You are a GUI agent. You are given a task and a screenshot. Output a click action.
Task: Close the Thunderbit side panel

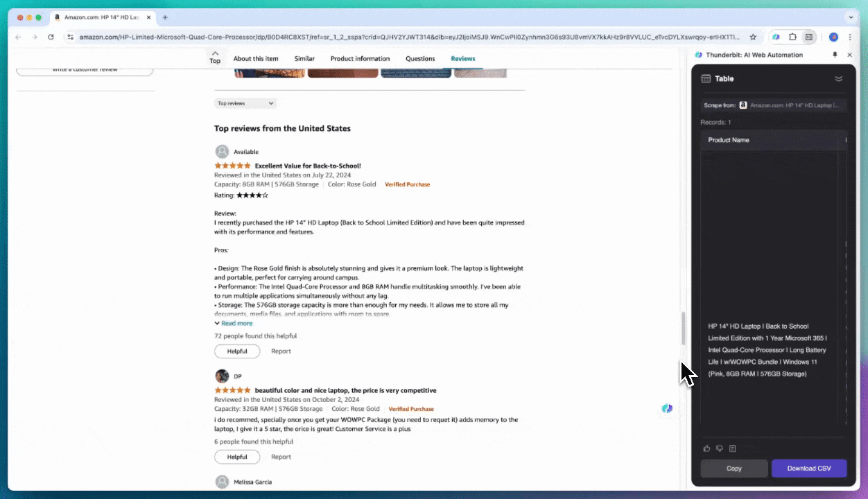(851, 55)
